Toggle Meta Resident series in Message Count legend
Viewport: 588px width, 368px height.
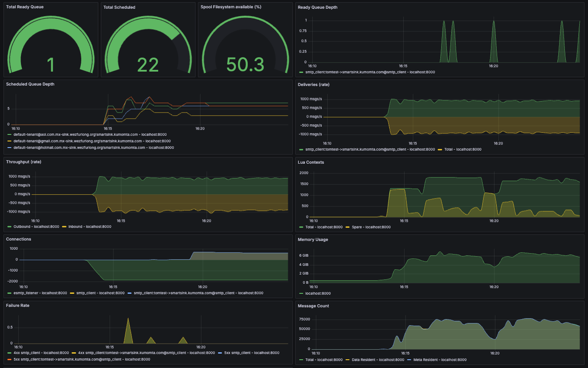(440, 360)
